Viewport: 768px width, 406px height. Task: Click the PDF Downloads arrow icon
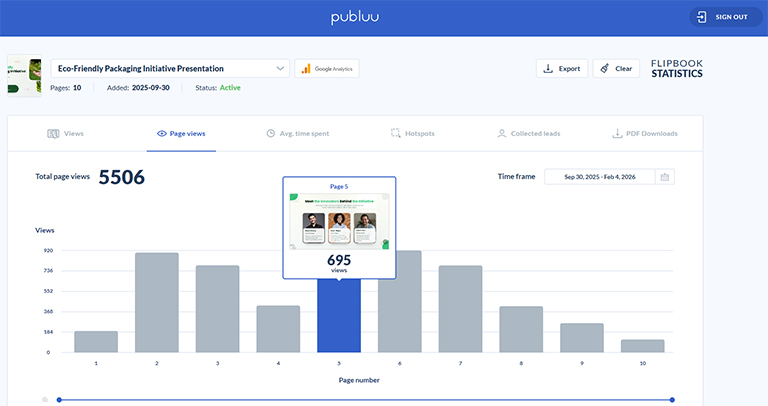pos(617,133)
